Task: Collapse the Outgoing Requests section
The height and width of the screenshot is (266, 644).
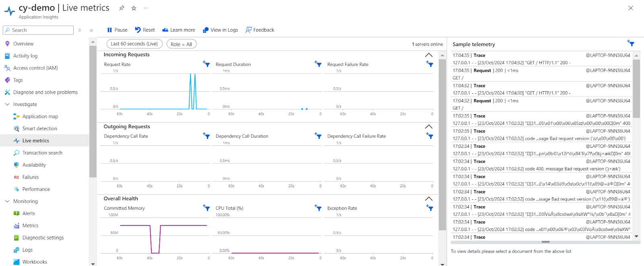Action: [429, 127]
